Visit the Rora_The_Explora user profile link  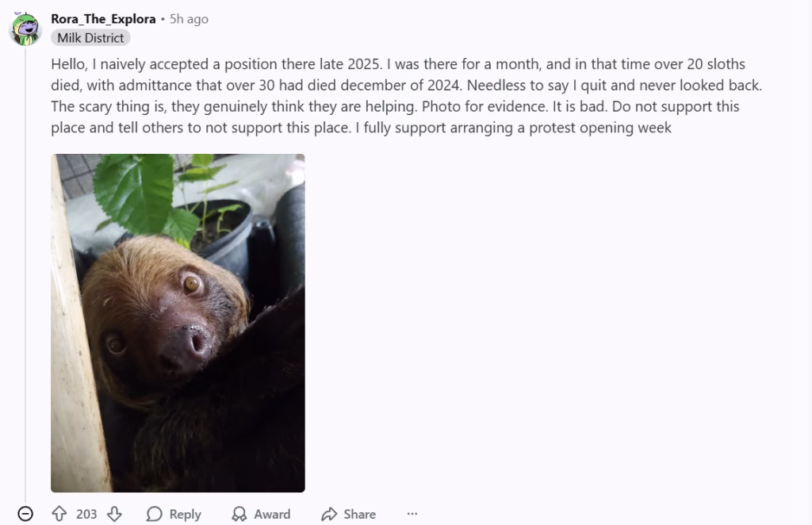tap(103, 19)
